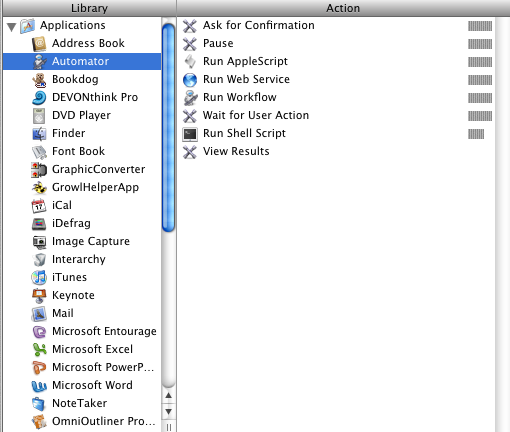Collapse the Applications library group
This screenshot has width=510, height=432.
[12, 27]
